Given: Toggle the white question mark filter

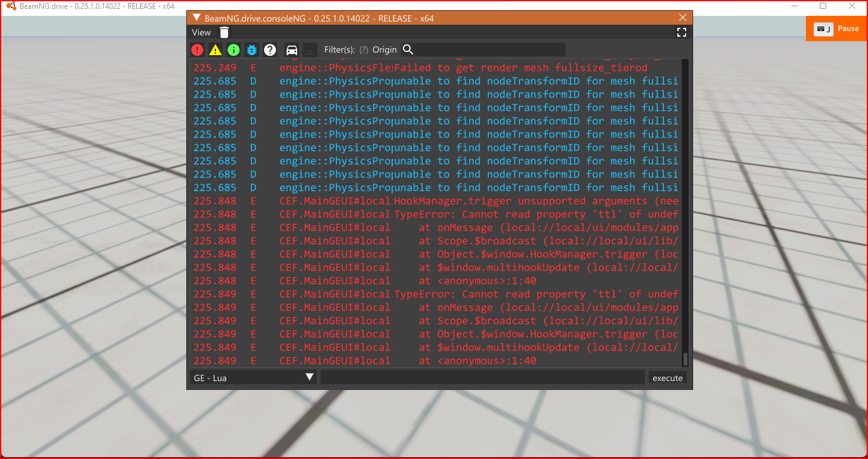Looking at the screenshot, I should [270, 49].
